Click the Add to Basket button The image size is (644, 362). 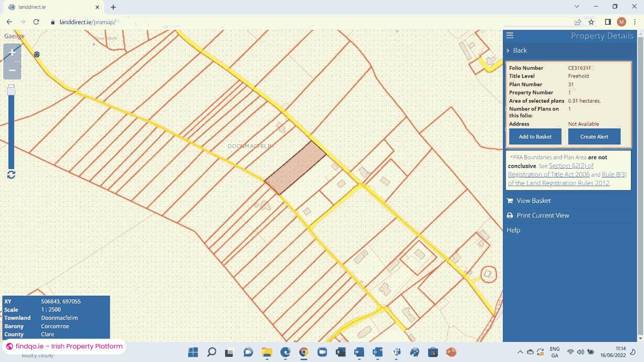(535, 136)
